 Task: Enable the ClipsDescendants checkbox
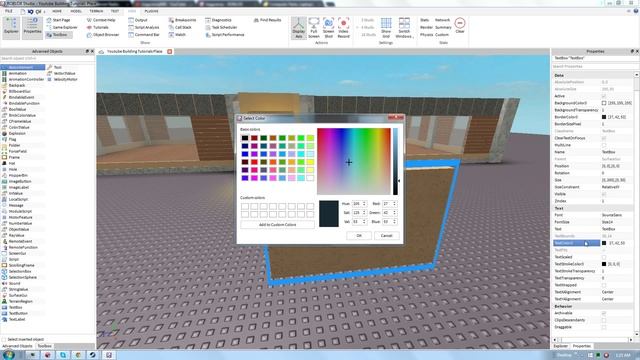604,320
